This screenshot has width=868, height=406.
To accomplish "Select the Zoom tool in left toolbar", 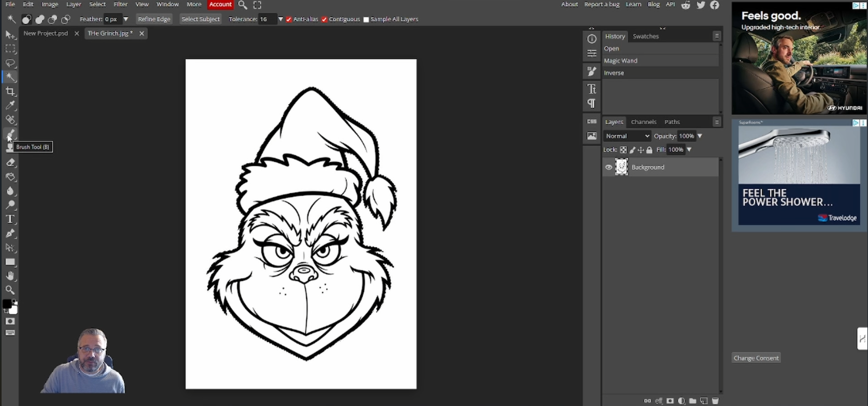I will [10, 290].
